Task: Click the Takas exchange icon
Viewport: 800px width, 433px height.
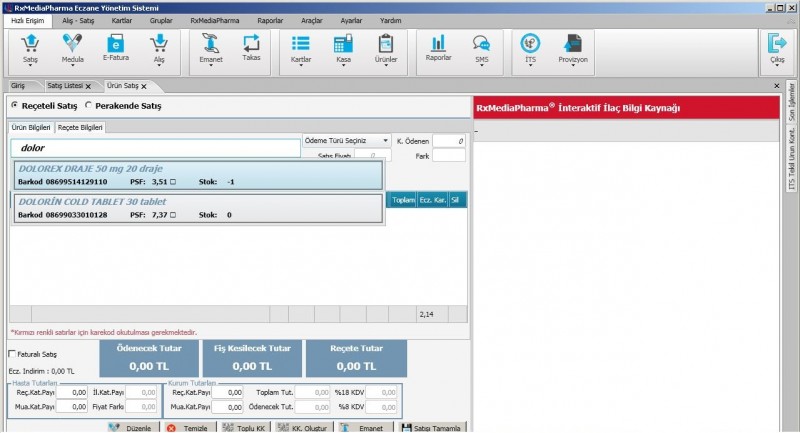Action: pyautogui.click(x=251, y=45)
